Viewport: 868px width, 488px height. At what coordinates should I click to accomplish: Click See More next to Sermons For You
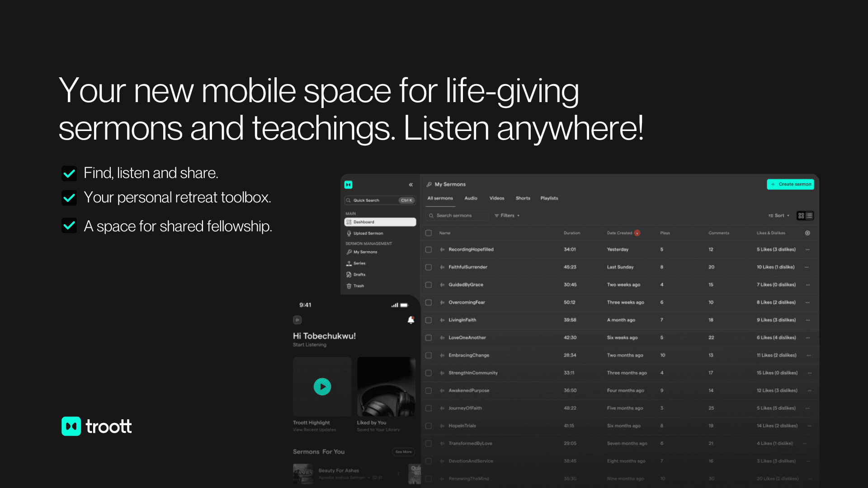click(x=403, y=452)
